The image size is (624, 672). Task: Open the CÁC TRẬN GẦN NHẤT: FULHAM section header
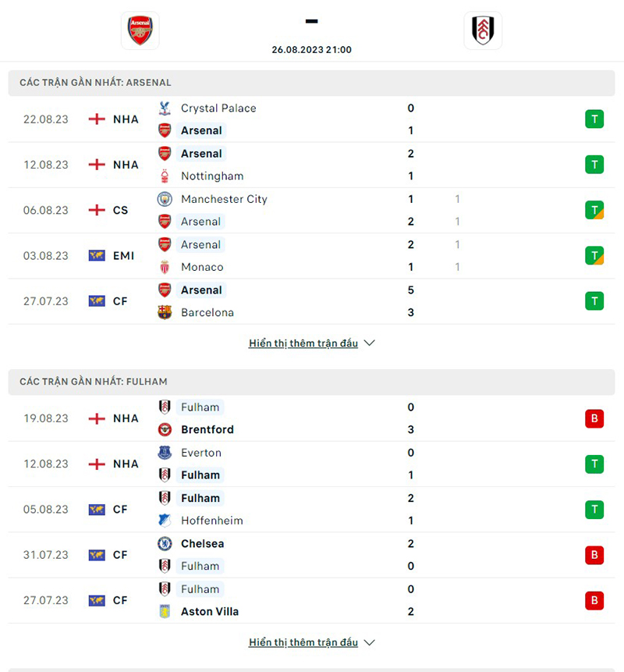pos(94,382)
